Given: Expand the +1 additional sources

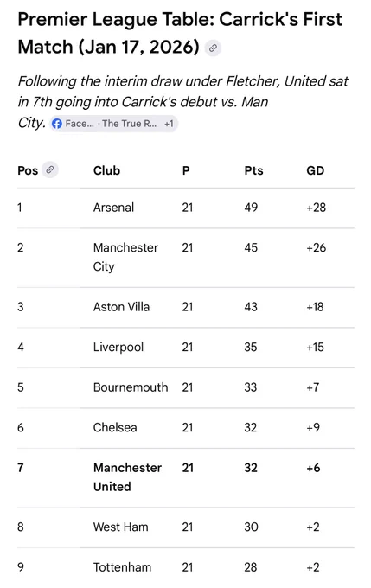Looking at the screenshot, I should point(169,124).
